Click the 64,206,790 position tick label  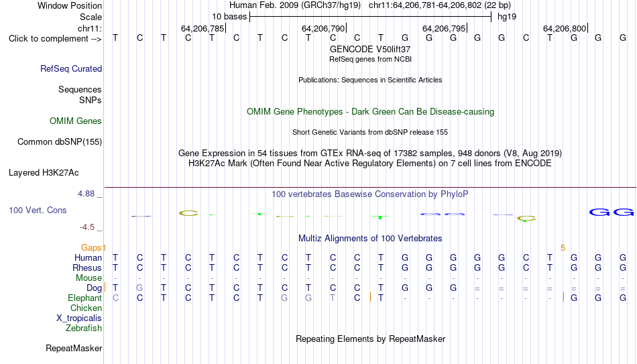coord(323,28)
